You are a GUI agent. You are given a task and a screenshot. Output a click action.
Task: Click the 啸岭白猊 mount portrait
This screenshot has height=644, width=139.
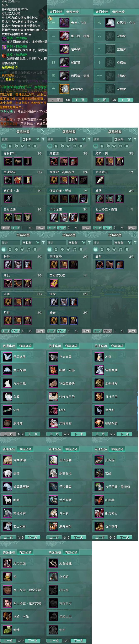tap(64, 89)
